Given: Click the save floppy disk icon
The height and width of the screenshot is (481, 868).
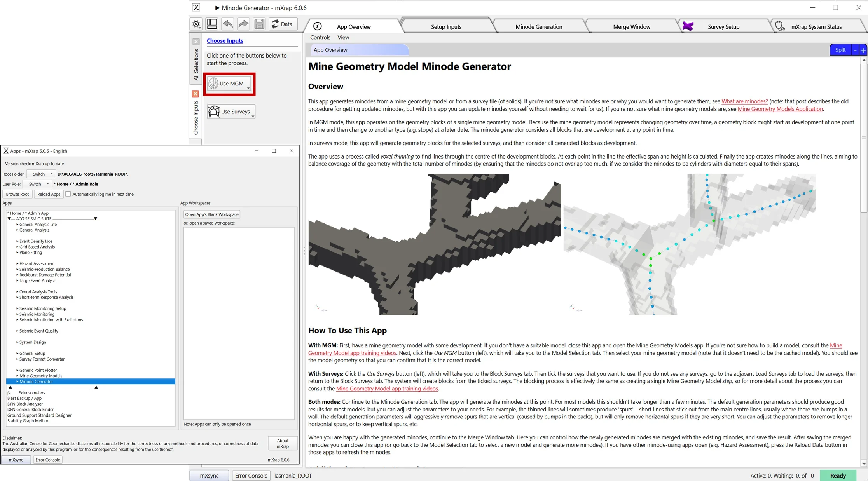Looking at the screenshot, I should click(x=259, y=24).
